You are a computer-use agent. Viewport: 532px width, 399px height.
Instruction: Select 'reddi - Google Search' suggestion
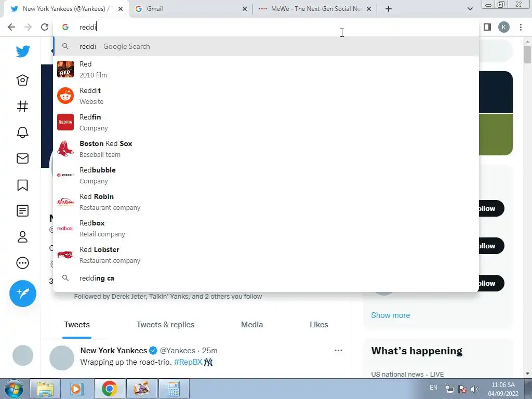tap(267, 46)
